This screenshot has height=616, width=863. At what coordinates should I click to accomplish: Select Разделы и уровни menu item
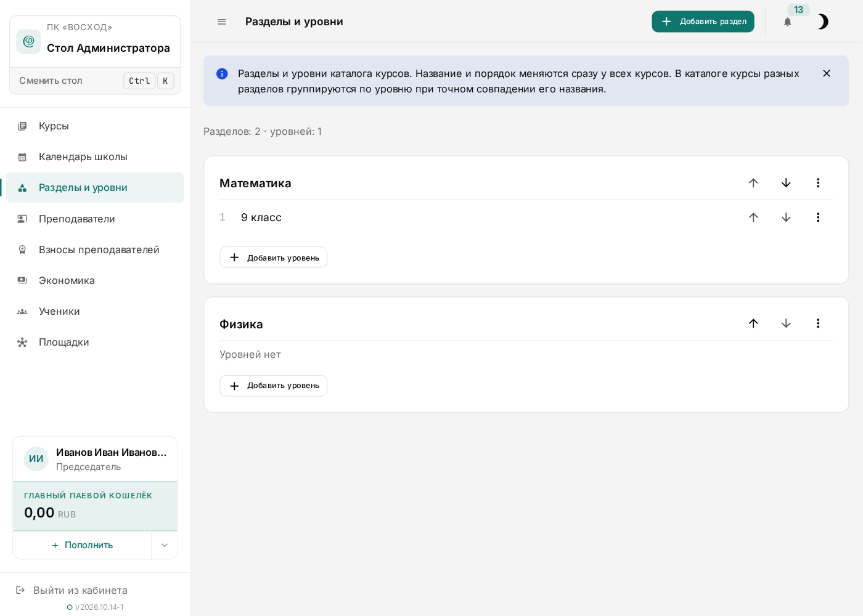(95, 187)
